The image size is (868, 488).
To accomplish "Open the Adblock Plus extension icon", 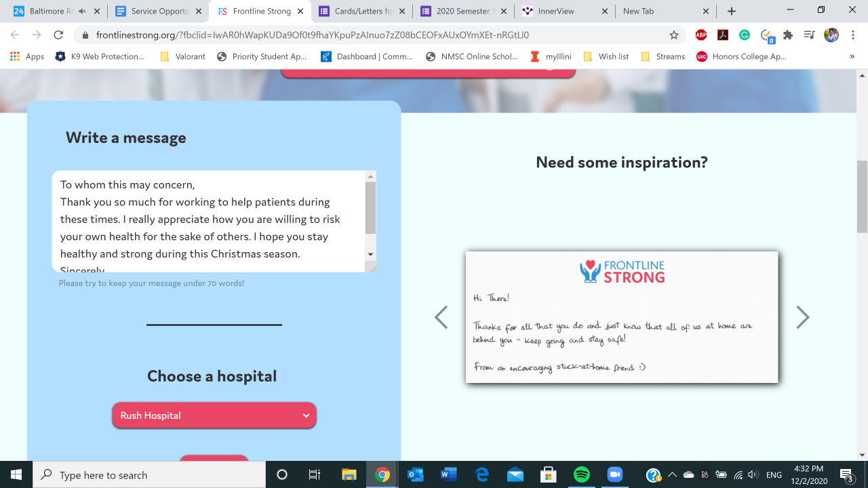I will pyautogui.click(x=701, y=35).
